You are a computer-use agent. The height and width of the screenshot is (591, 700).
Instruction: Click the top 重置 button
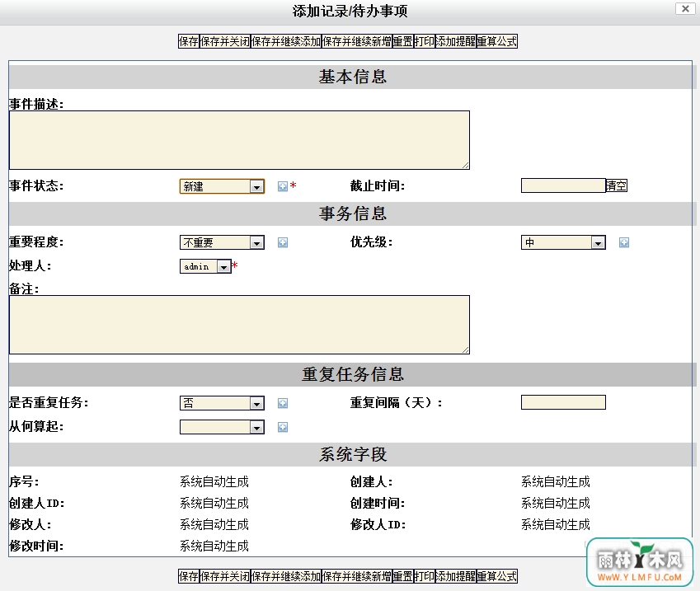point(402,41)
